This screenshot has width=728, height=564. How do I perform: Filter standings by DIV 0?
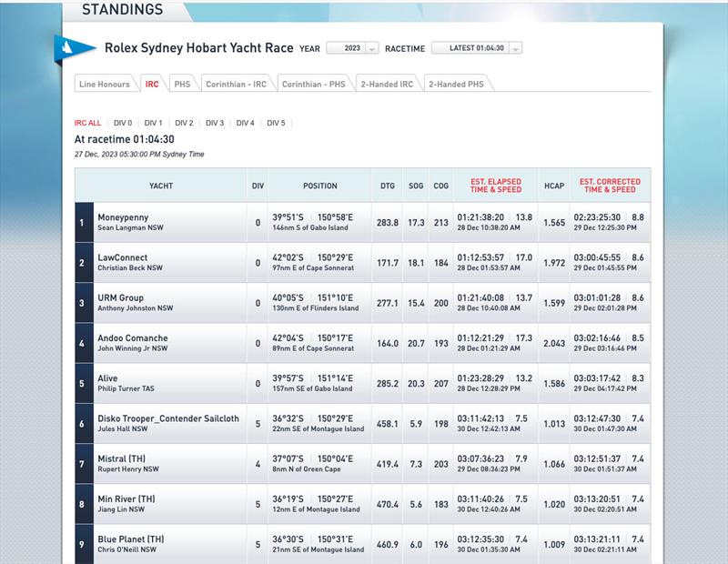(123, 123)
